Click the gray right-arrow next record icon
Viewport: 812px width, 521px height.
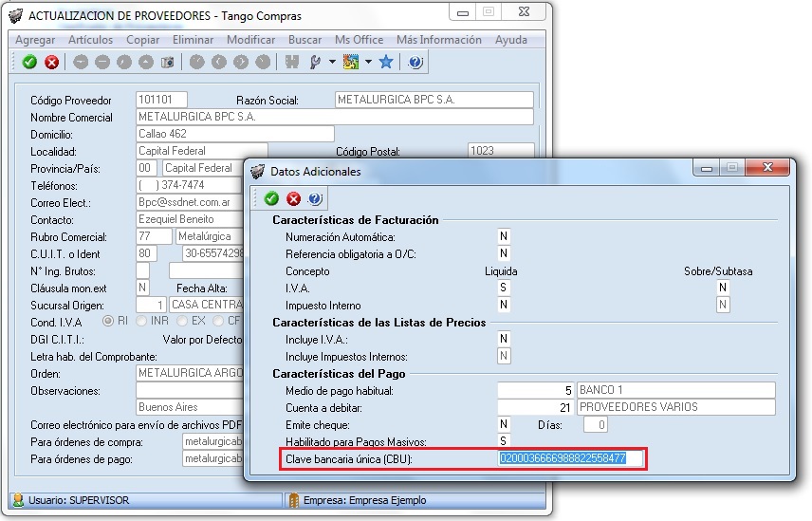(x=241, y=62)
